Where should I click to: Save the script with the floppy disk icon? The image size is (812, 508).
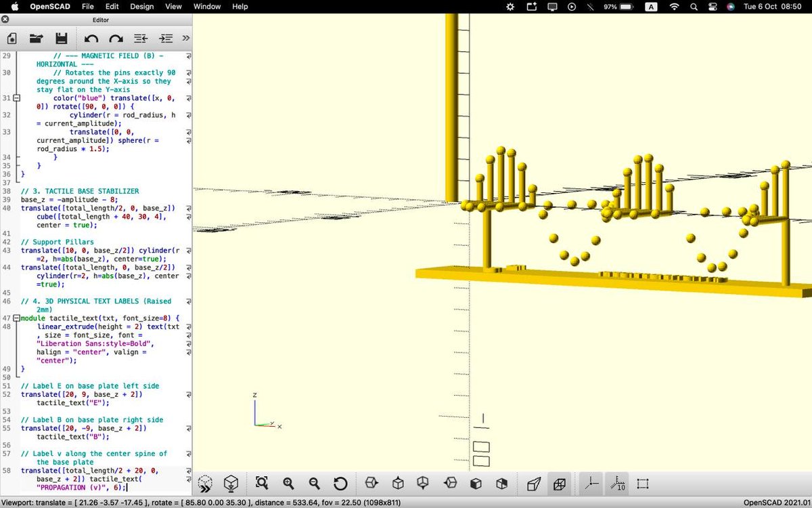point(61,39)
